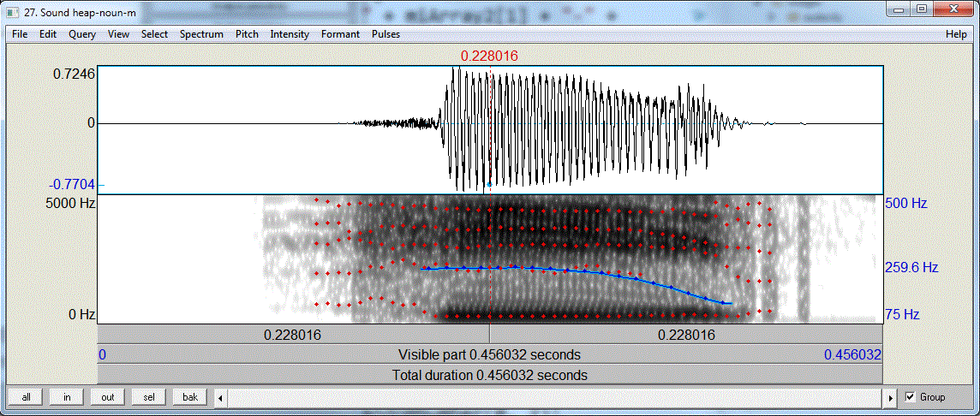Click the 5000 Hz spectrogram label
The width and height of the screenshot is (980, 416).
70,202
